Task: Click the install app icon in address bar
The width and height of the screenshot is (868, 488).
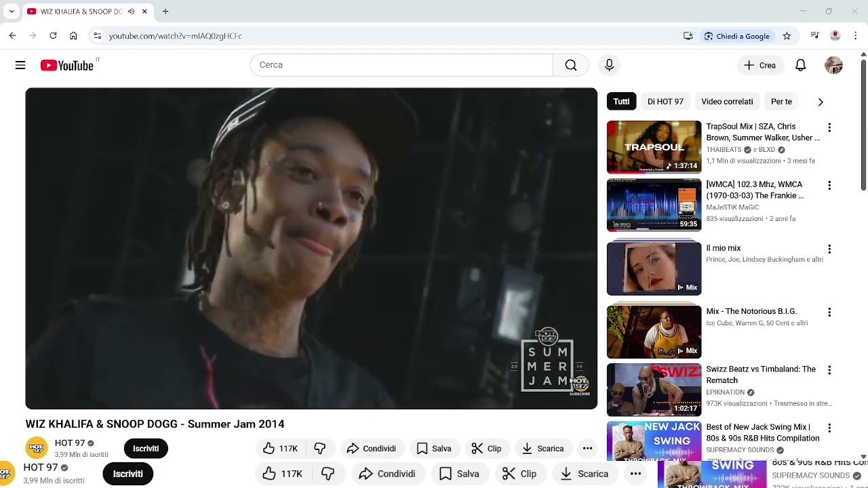Action: tap(688, 36)
